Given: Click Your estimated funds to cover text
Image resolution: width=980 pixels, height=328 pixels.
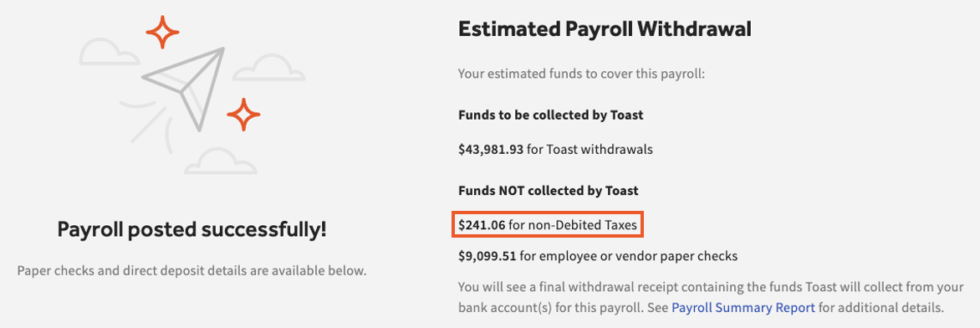Looking at the screenshot, I should [581, 74].
